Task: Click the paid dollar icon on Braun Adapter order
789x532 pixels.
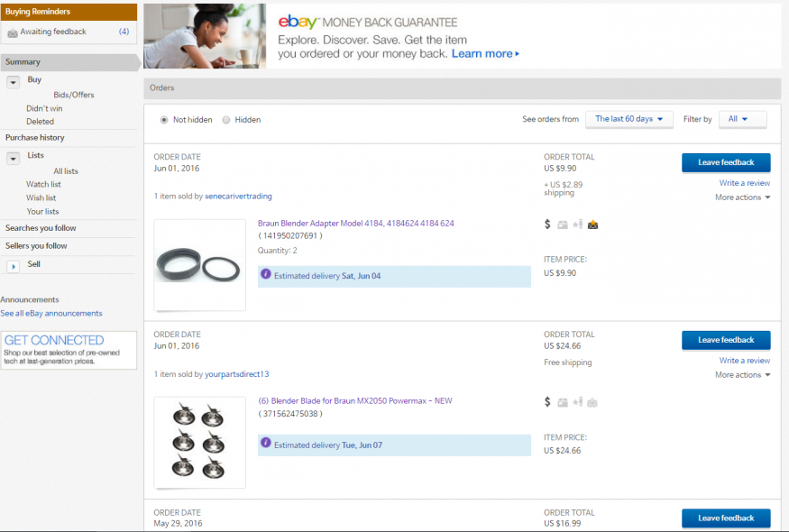Action: 548,225
